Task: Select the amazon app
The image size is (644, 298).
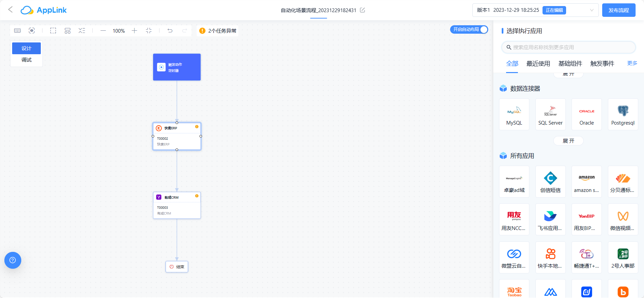Action: point(587,182)
